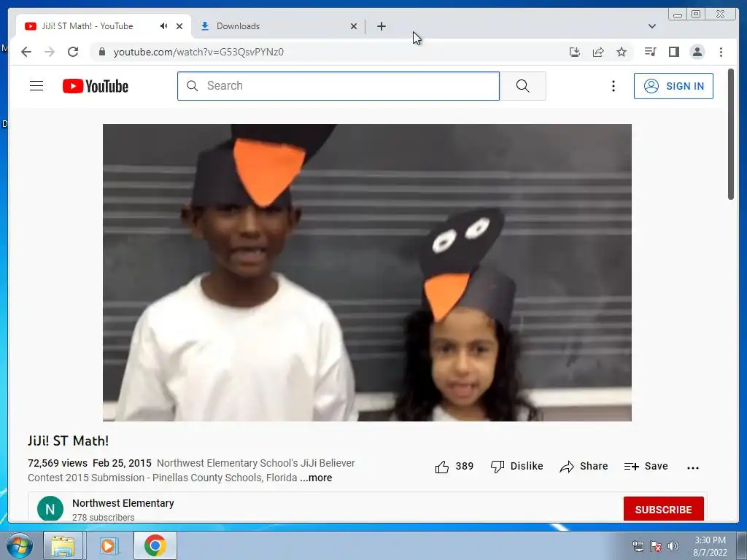Open the YouTube hamburger guide menu
Screen dimensions: 747x560
pyautogui.click(x=36, y=86)
